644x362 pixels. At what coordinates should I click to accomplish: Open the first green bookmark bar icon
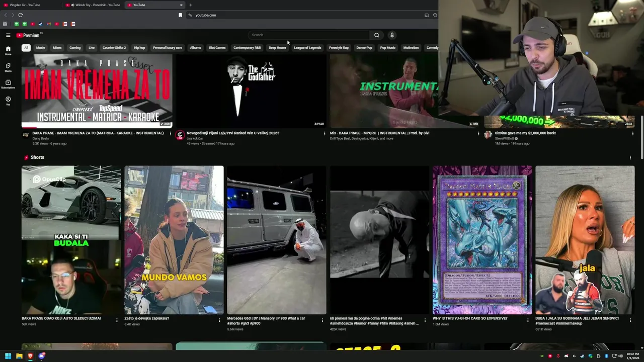[x=17, y=24]
